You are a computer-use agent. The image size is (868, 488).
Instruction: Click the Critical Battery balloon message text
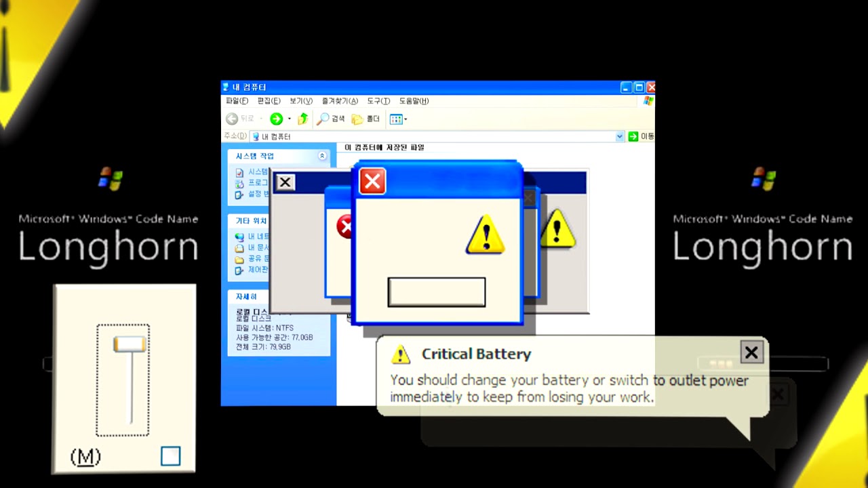click(x=569, y=389)
